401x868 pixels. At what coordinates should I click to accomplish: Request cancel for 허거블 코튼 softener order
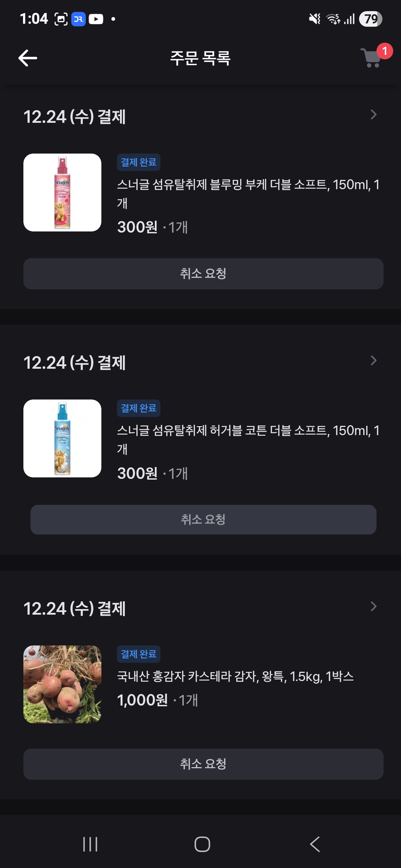click(x=203, y=519)
